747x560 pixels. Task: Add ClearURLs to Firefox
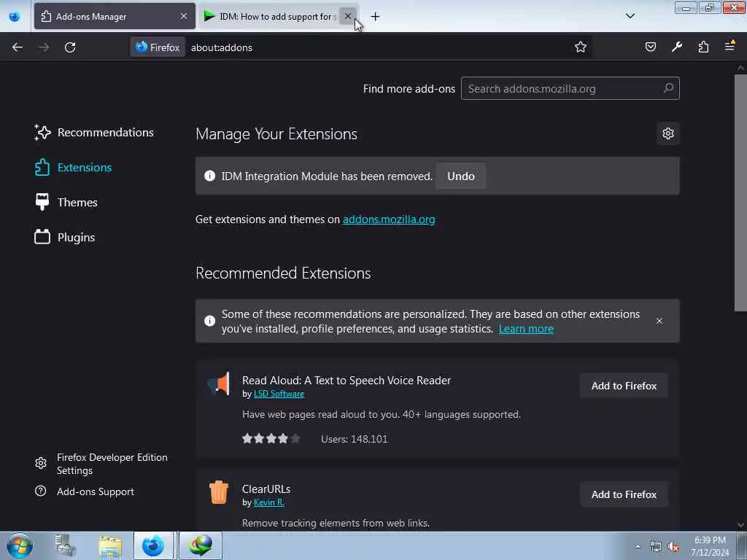(624, 494)
